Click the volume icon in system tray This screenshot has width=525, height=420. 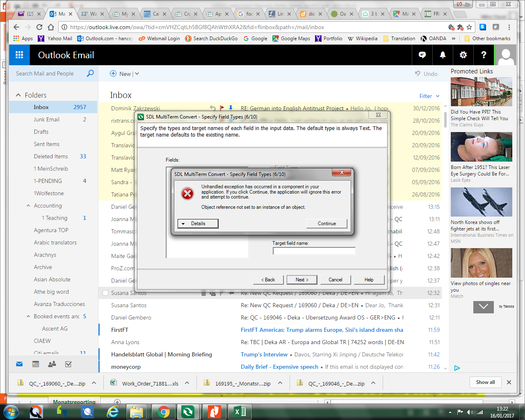(470, 412)
